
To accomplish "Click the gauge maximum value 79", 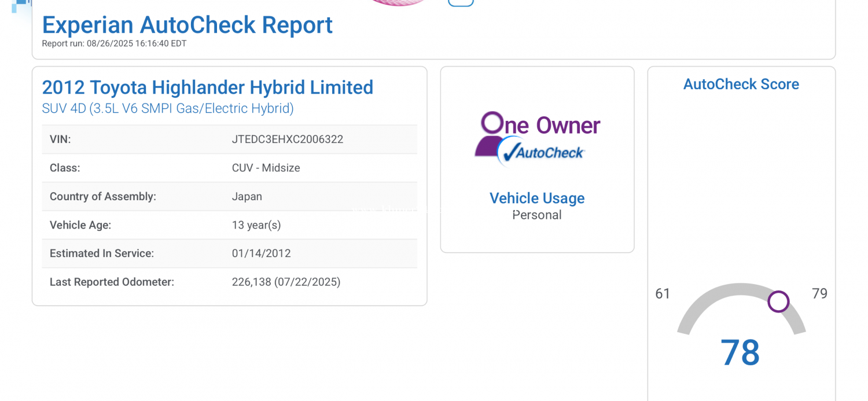I will [819, 293].
